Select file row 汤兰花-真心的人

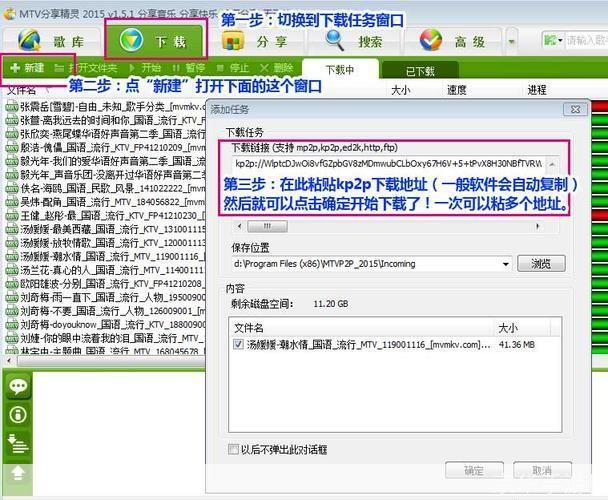tap(105, 270)
